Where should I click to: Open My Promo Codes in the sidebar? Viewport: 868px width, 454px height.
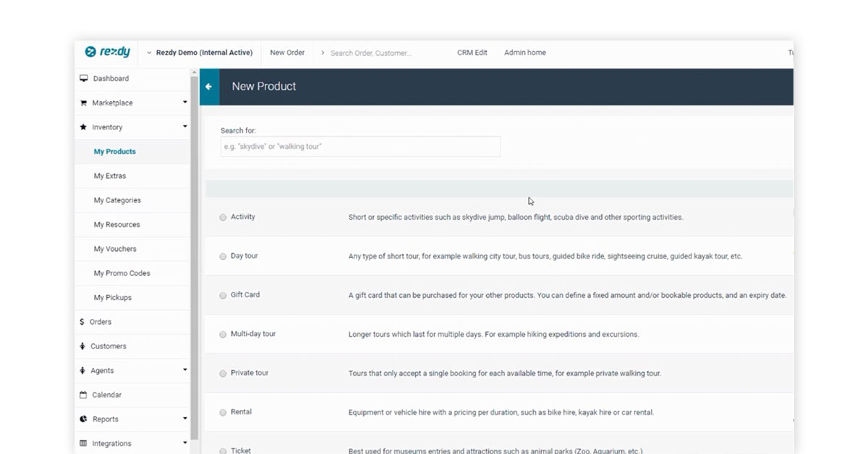click(x=122, y=273)
